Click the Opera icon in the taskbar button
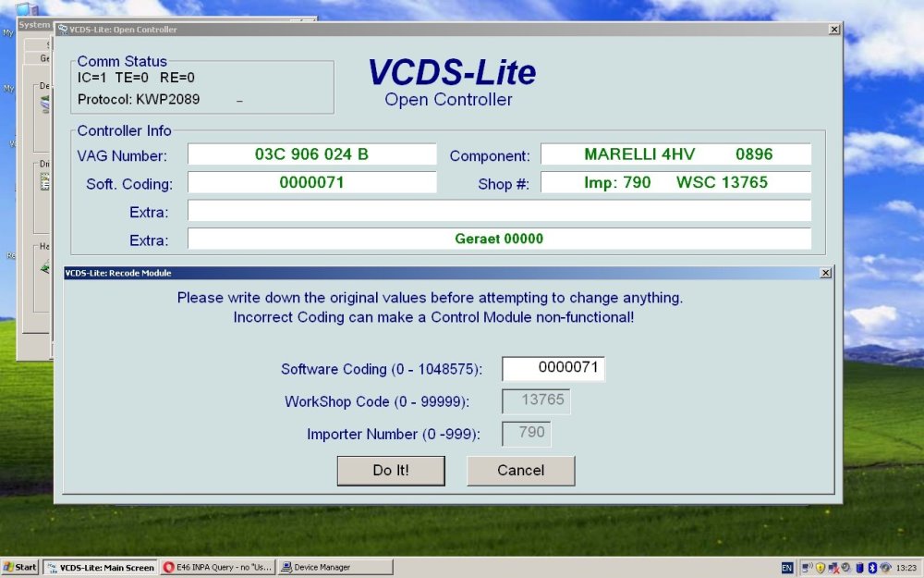This screenshot has width=924, height=578. pos(168,568)
